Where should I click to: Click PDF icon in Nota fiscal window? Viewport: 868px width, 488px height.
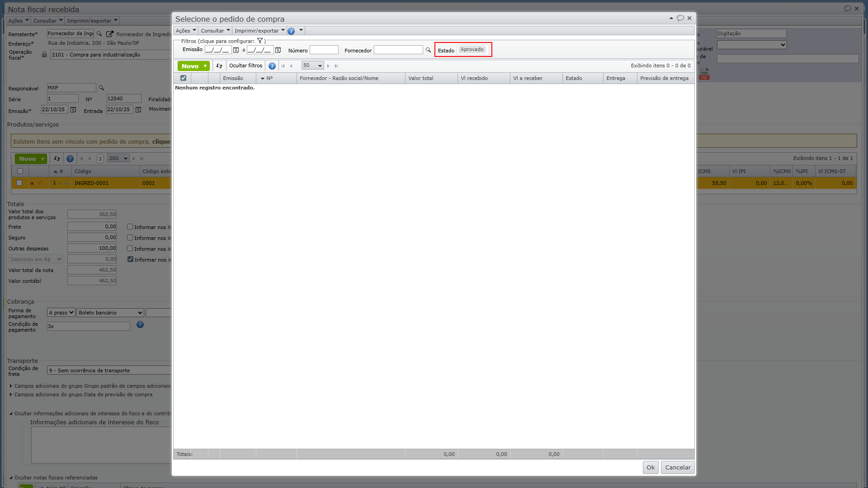coord(704,74)
